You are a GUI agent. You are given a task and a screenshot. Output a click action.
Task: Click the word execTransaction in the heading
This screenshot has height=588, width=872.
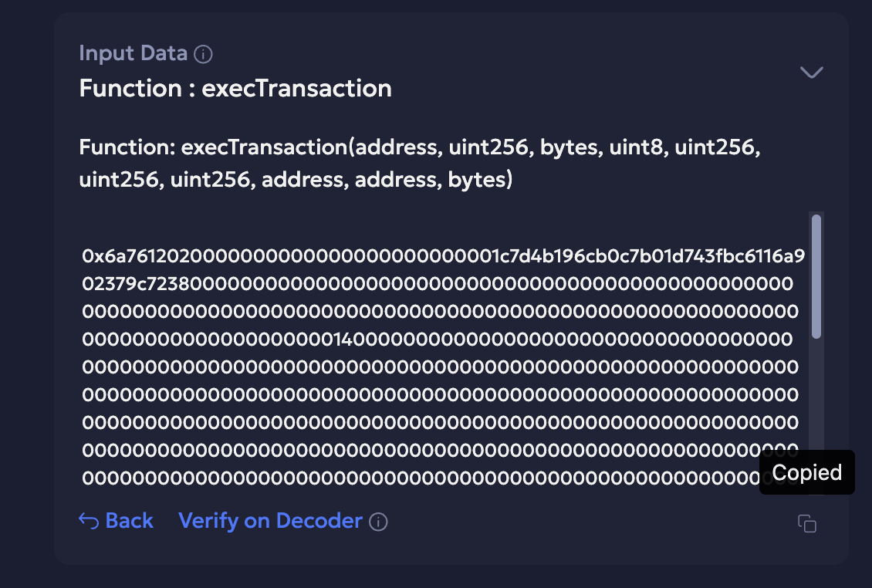click(x=296, y=88)
